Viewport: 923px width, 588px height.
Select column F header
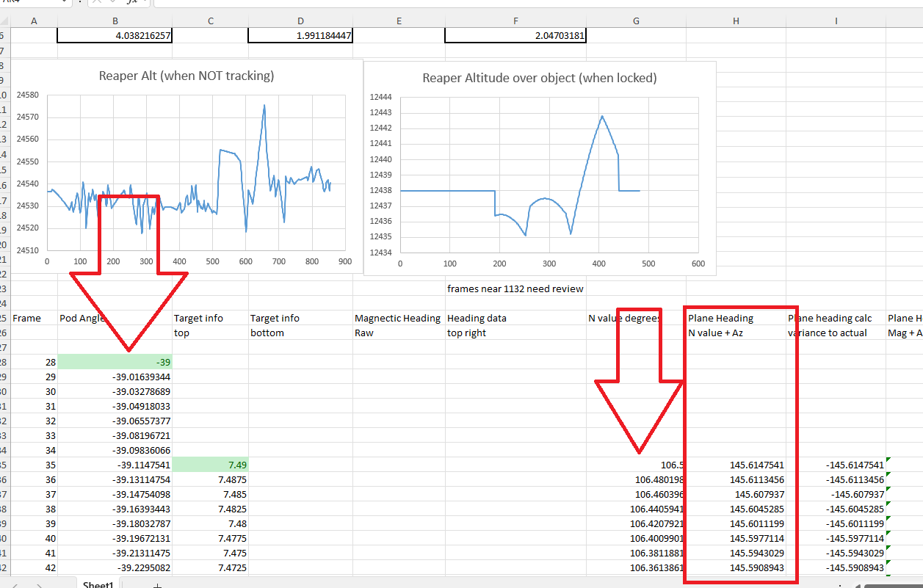515,21
